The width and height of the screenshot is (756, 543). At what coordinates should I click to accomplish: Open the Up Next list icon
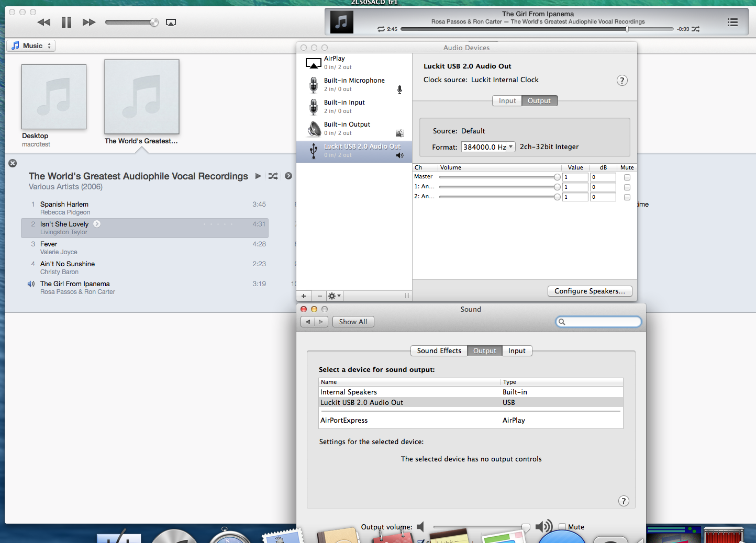point(732,22)
